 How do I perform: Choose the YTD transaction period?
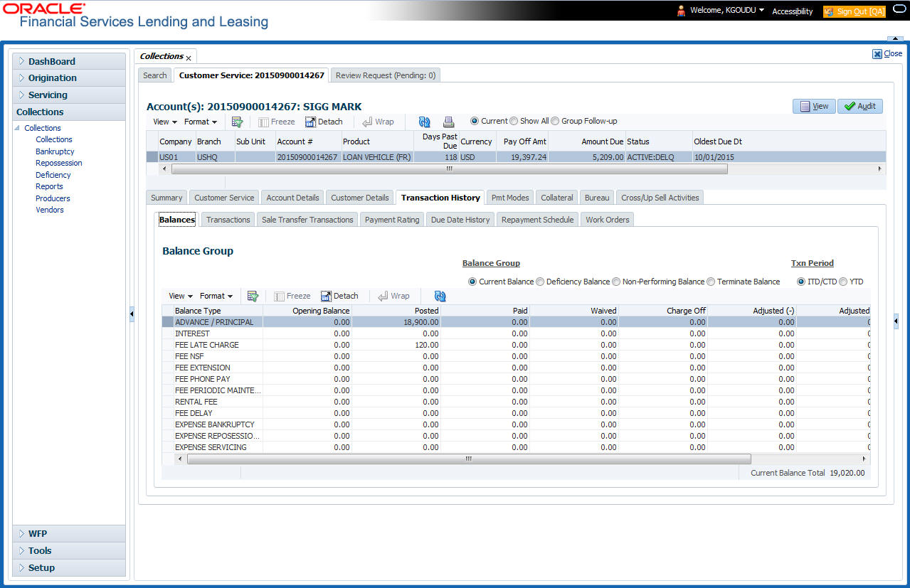(x=843, y=282)
